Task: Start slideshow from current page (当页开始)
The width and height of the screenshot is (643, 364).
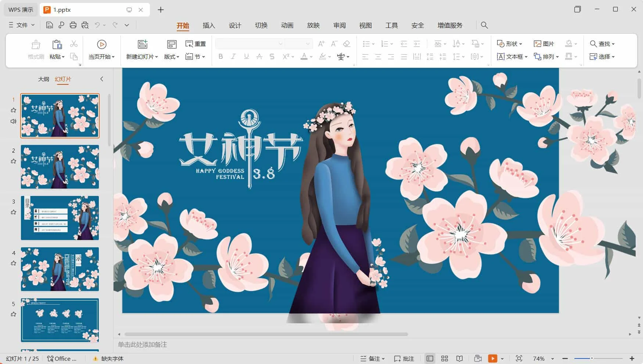Action: (101, 50)
